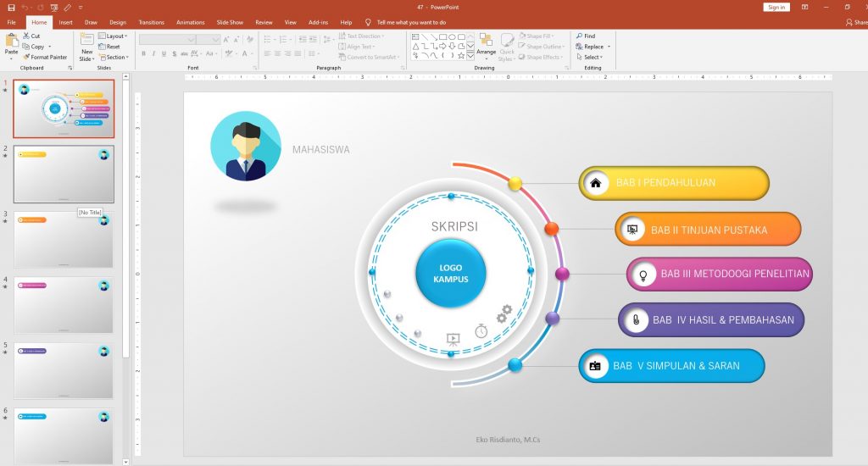Open the Select dropdown in Editing group

click(x=590, y=57)
